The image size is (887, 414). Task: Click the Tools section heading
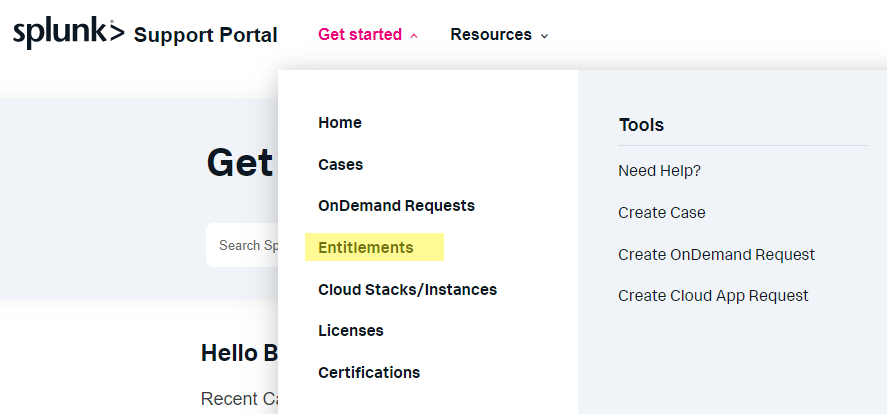click(641, 125)
